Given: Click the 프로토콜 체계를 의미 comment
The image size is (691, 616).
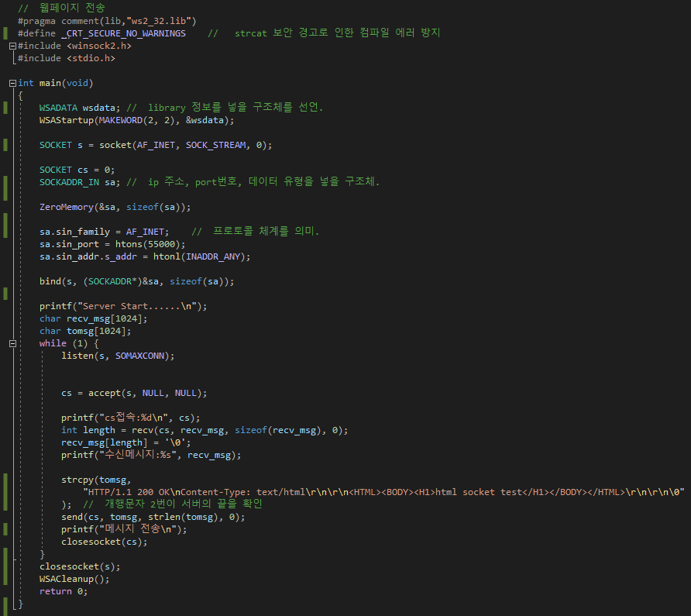Looking at the screenshot, I should click(255, 231).
